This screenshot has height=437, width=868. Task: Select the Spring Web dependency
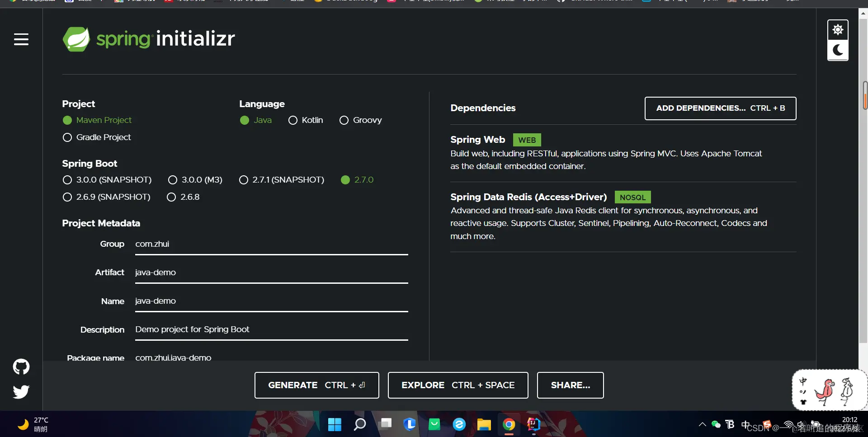tap(623, 153)
